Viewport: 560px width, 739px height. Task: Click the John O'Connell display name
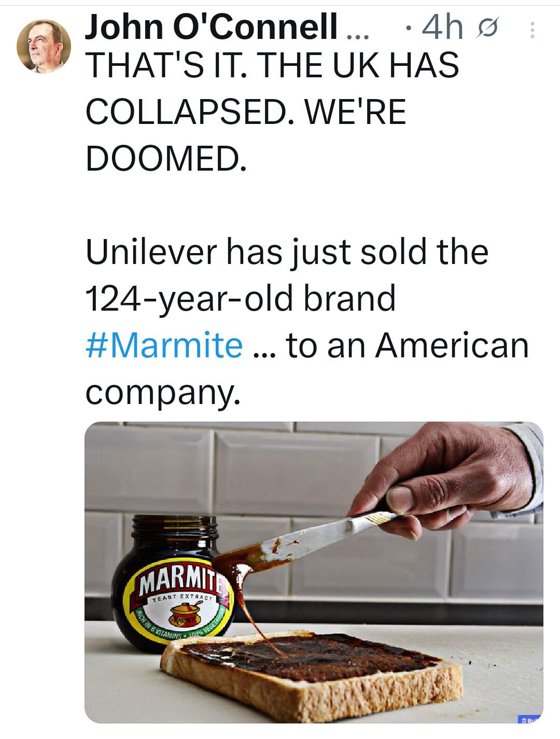pos(211,26)
